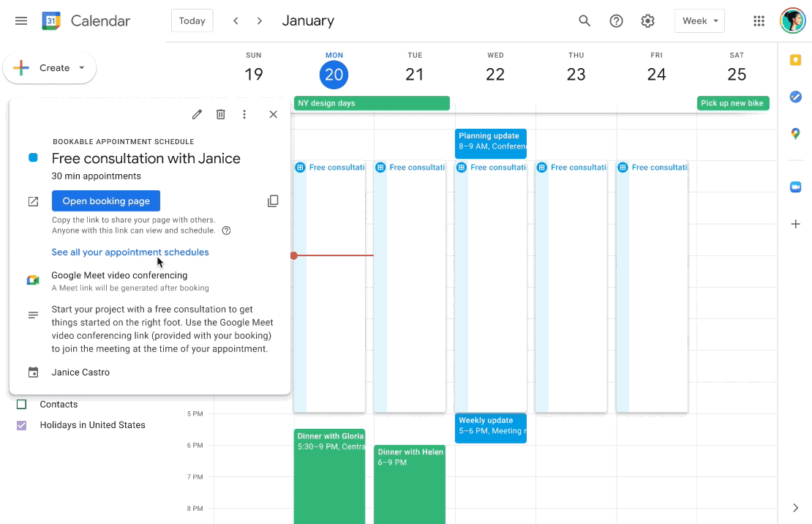812x524 pixels.
Task: Copy booking page link icon
Action: pos(273,201)
